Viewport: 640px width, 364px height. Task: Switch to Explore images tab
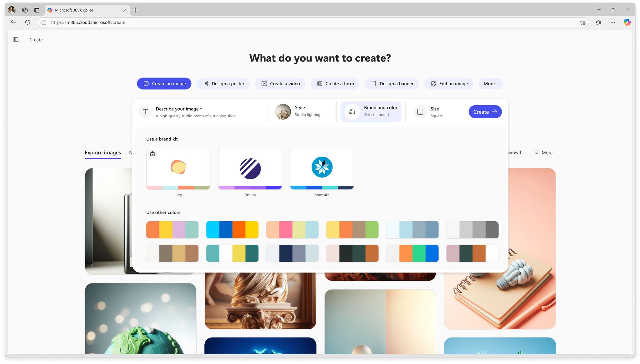click(103, 153)
